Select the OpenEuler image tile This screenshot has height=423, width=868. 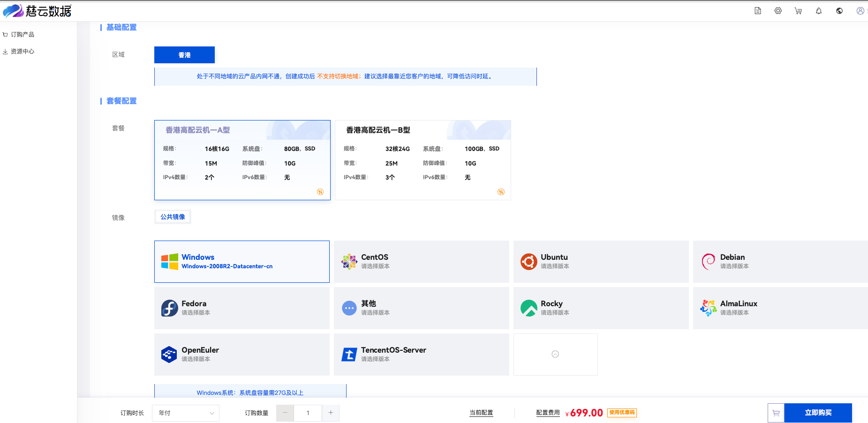tap(242, 355)
